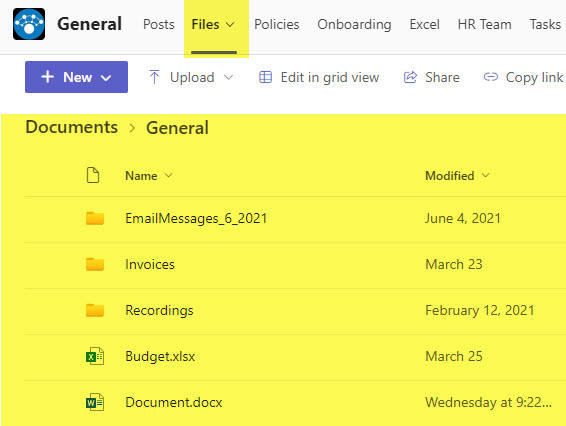Click the March 23 modified date
Viewport: 566px width, 426px height.
point(454,264)
